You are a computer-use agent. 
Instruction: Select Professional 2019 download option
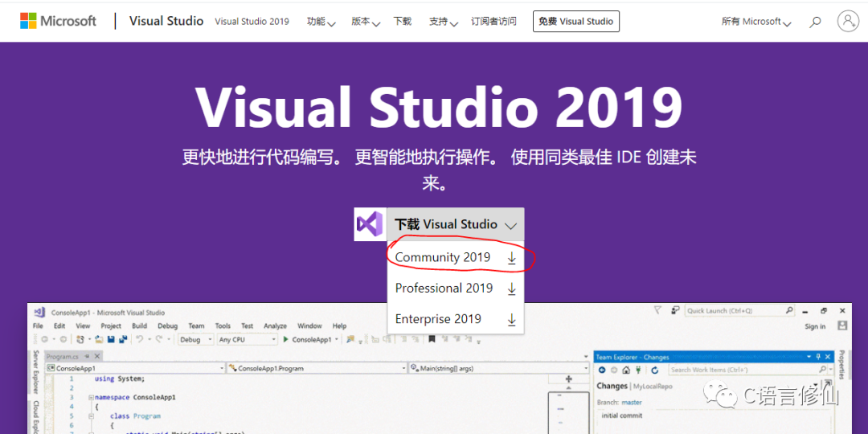click(456, 289)
